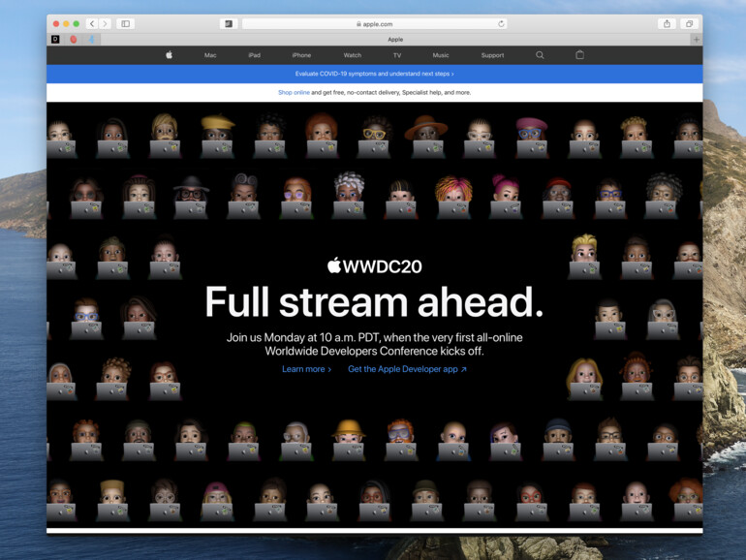746x560 pixels.
Task: Click the Full stream ahead headline
Action: pos(374,302)
